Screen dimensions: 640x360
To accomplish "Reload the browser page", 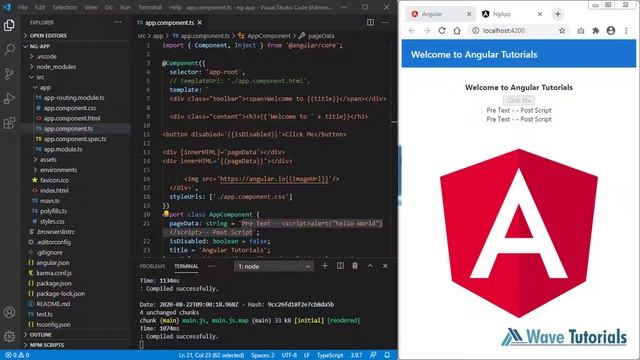I will [x=442, y=31].
